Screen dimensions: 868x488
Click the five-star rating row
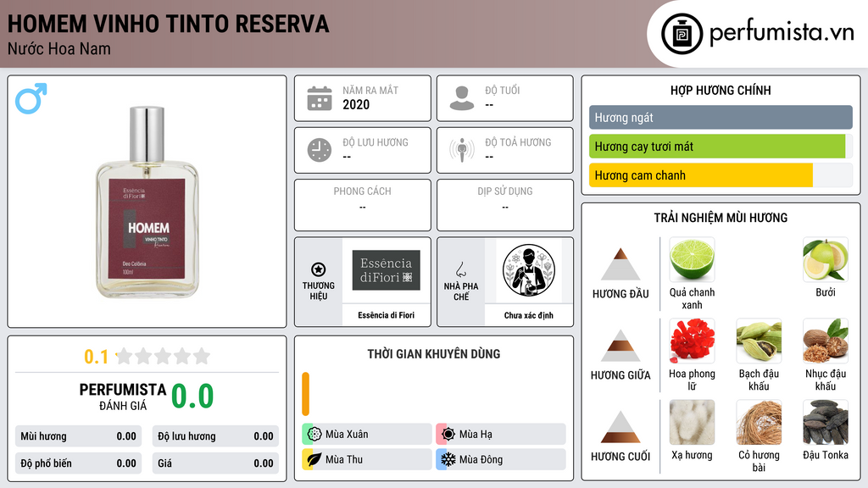[163, 357]
